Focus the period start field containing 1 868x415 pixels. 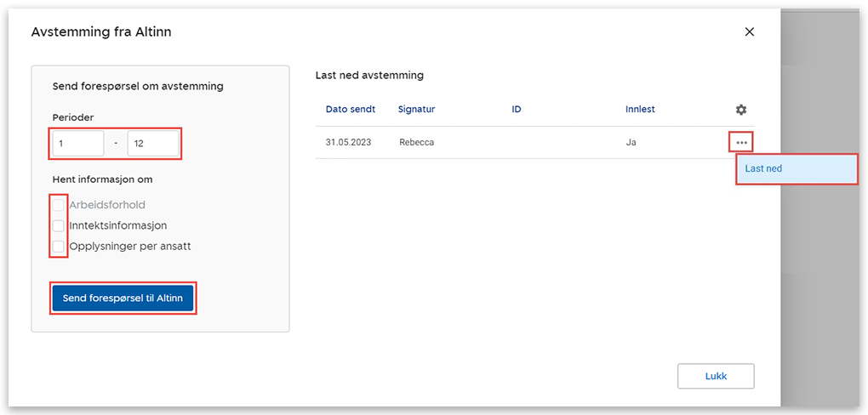[78, 144]
